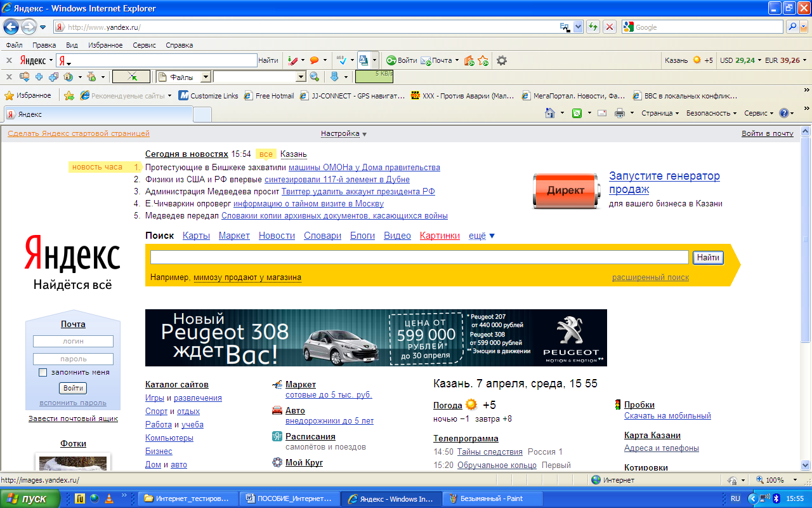Click the browser Back arrow button
The image size is (812, 508).
11,27
